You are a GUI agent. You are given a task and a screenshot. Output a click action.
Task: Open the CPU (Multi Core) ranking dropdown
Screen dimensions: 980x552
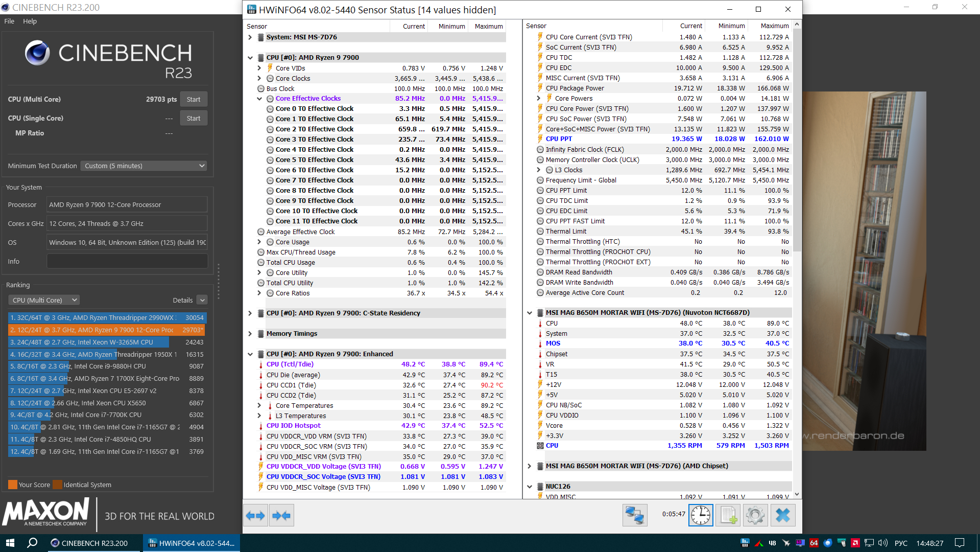[44, 300]
